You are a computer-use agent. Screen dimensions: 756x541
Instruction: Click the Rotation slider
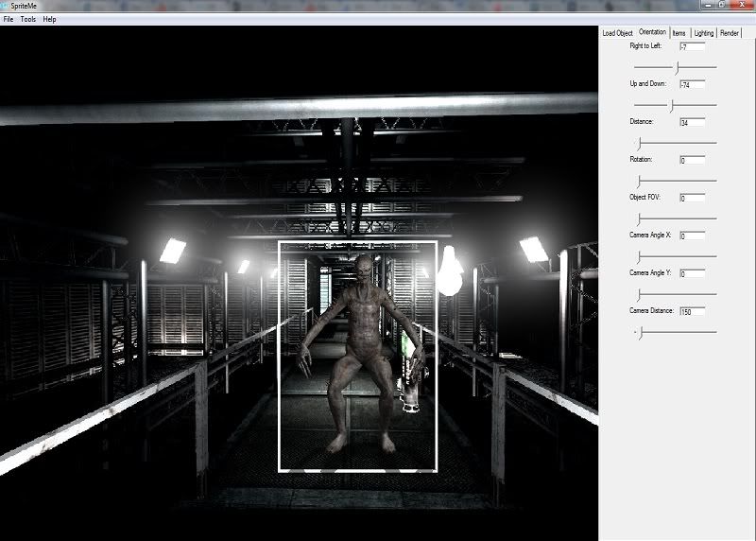pyautogui.click(x=676, y=181)
